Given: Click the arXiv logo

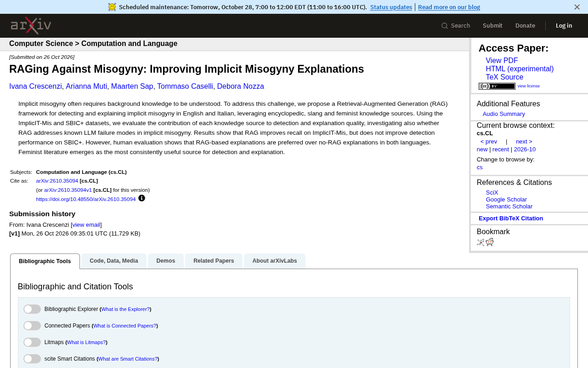Looking at the screenshot, I should (x=31, y=25).
